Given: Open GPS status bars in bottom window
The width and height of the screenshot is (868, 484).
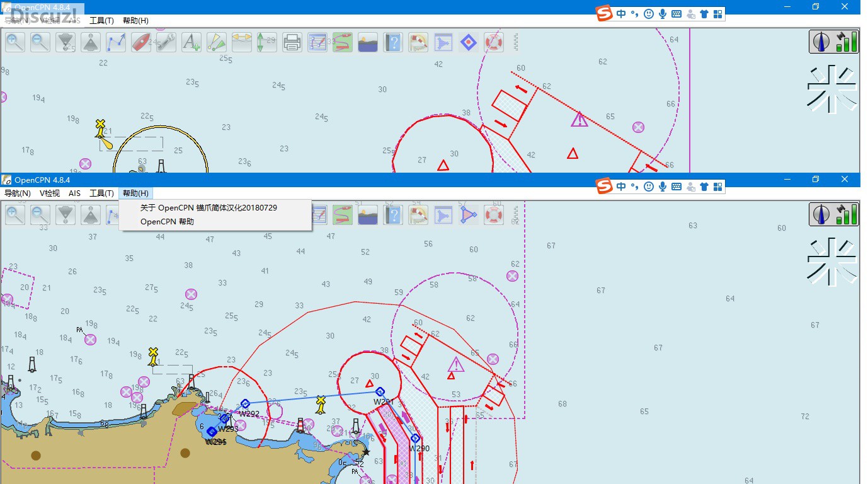Looking at the screenshot, I should pos(847,214).
